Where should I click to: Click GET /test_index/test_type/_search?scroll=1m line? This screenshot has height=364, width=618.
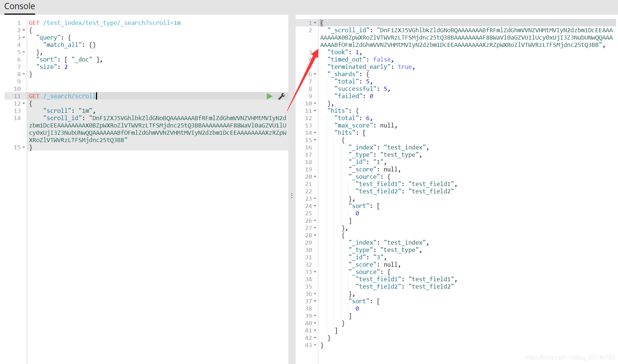point(105,23)
